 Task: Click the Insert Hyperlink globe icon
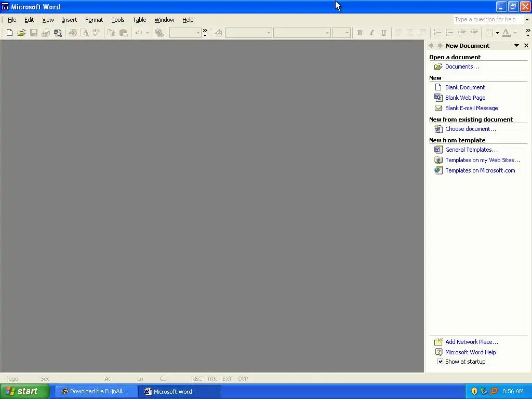(159, 33)
